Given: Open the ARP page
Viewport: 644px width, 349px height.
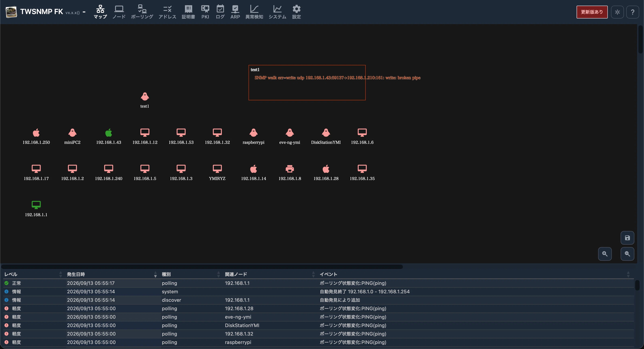Looking at the screenshot, I should 235,12.
